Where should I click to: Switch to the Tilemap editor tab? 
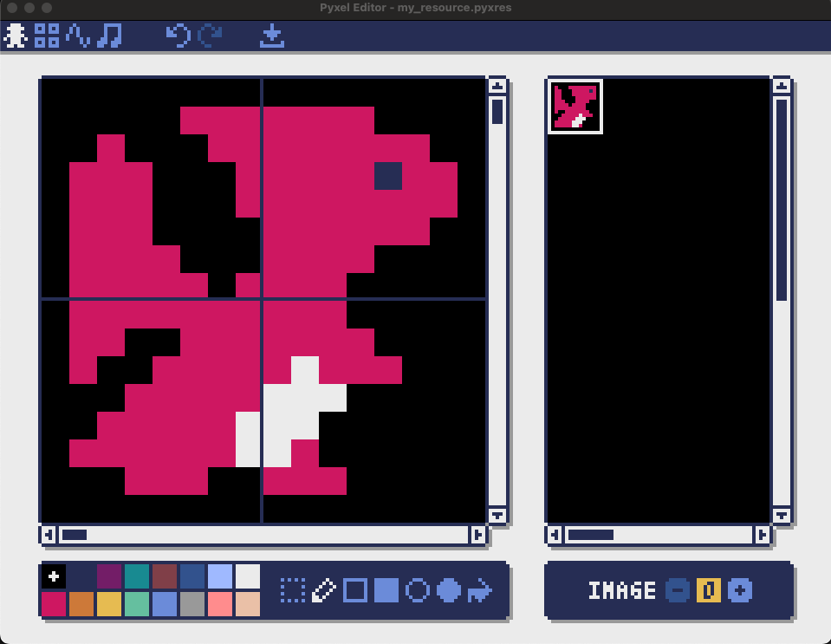pyautogui.click(x=47, y=36)
